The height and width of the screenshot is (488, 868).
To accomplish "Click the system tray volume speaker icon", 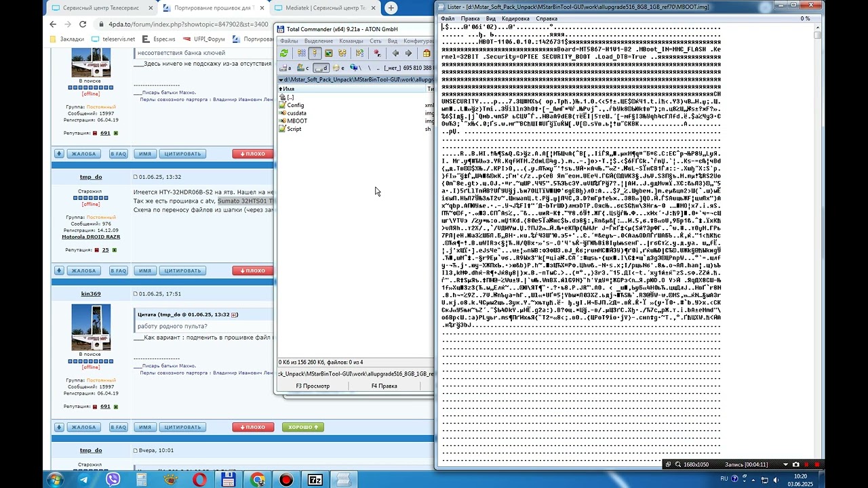I will 778,479.
